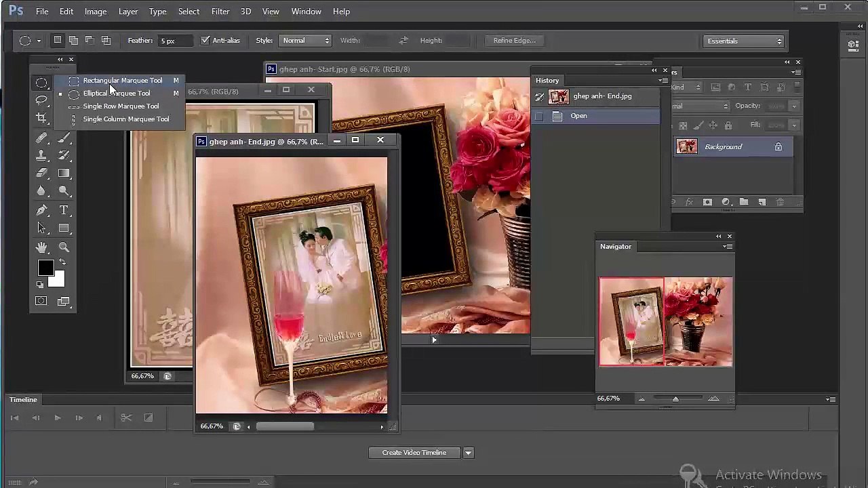Viewport: 868px width, 488px height.
Task: Swap foreground and background colors
Action: tap(62, 262)
